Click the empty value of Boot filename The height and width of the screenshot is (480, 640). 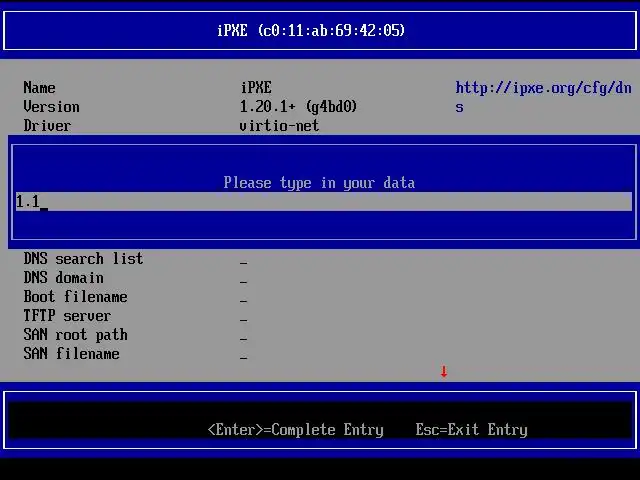click(x=243, y=300)
